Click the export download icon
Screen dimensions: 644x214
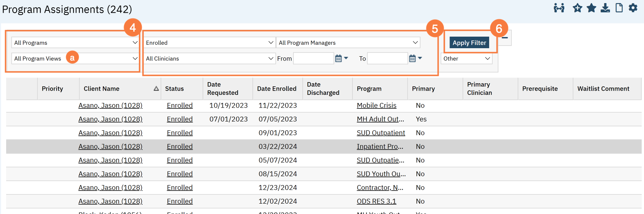point(605,8)
